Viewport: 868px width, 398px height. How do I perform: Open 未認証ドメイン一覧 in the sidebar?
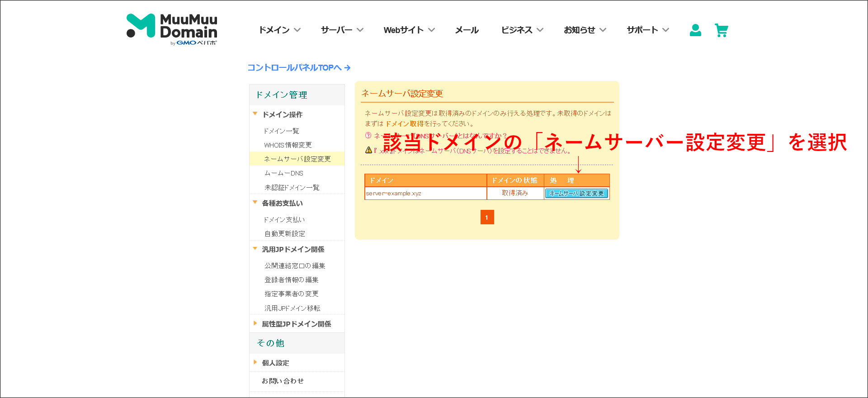(x=292, y=187)
